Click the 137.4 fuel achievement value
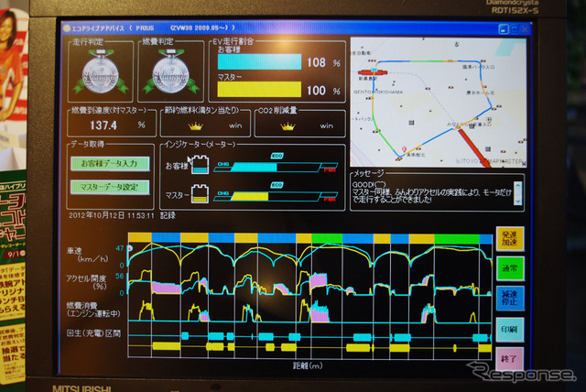 tap(103, 125)
